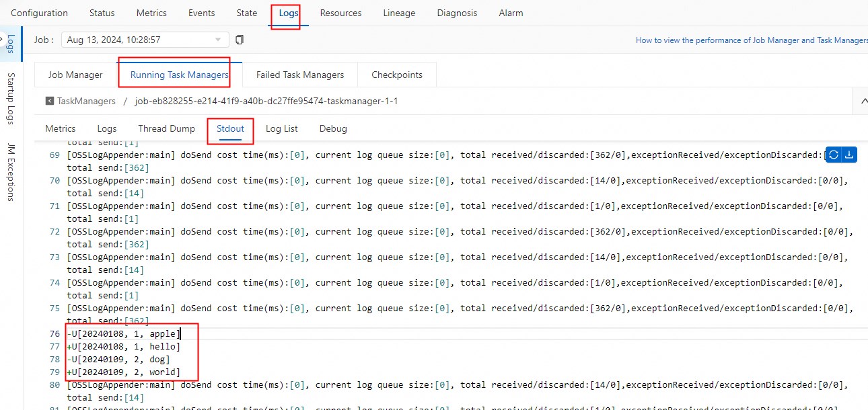This screenshot has width=868, height=410.
Task: Collapse the task manager panel chevron
Action: pyautogui.click(x=864, y=101)
